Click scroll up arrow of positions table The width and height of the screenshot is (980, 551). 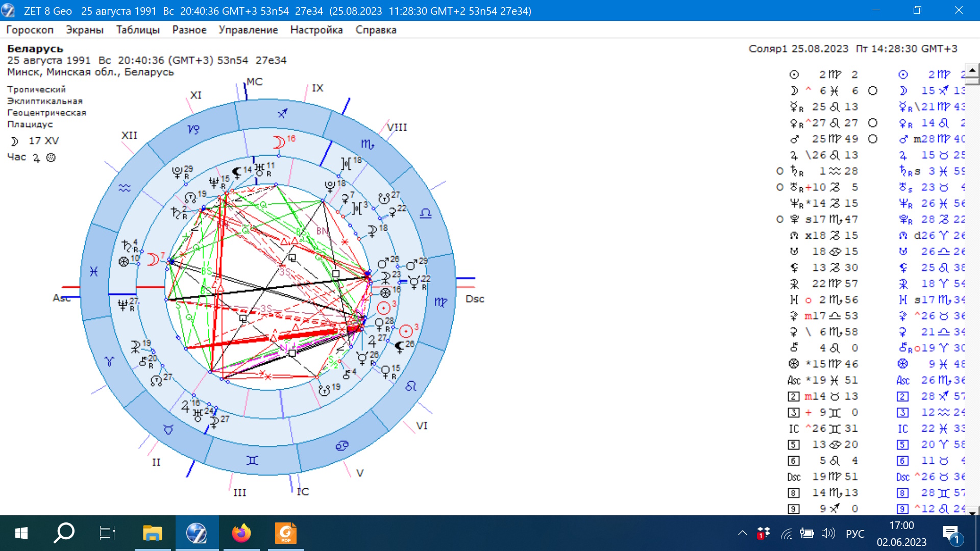tap(972, 69)
